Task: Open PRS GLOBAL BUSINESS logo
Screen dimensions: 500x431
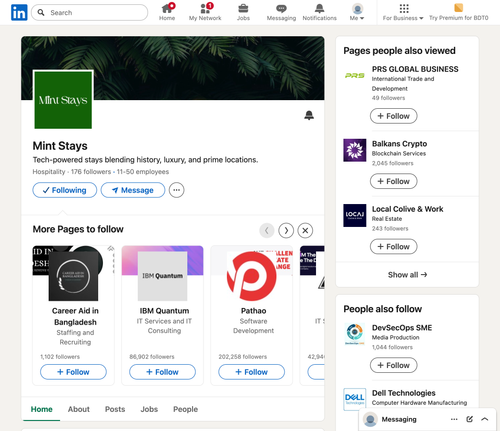Action: pos(355,76)
